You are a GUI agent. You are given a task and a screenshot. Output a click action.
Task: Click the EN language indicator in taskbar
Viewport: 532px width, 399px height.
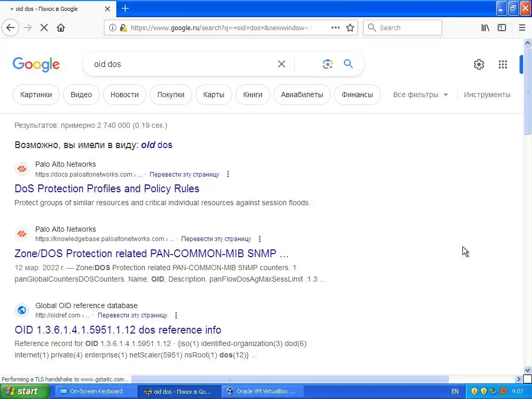click(x=455, y=392)
